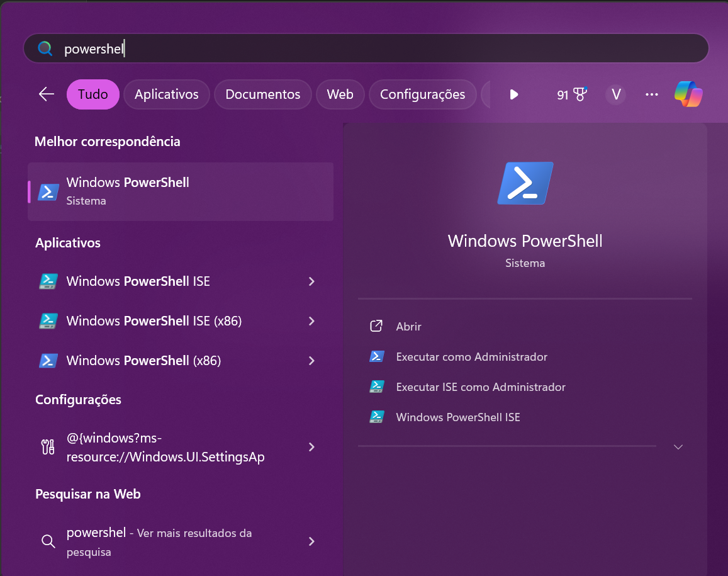This screenshot has width=728, height=576.
Task: Click the web search magnifier icon for powershel
Action: point(48,541)
